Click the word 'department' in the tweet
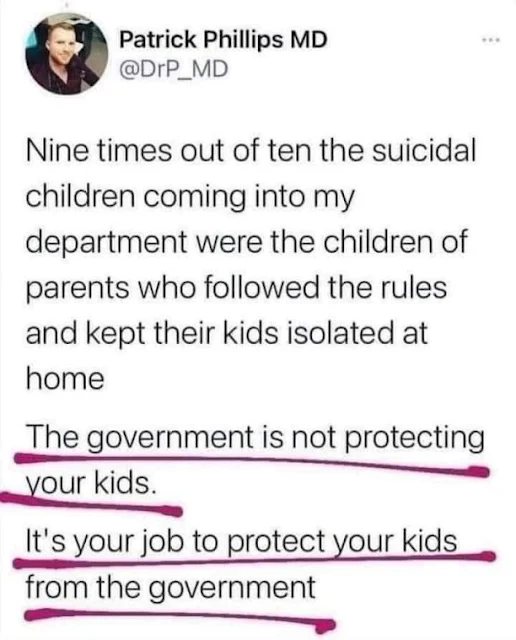 [x=107, y=242]
